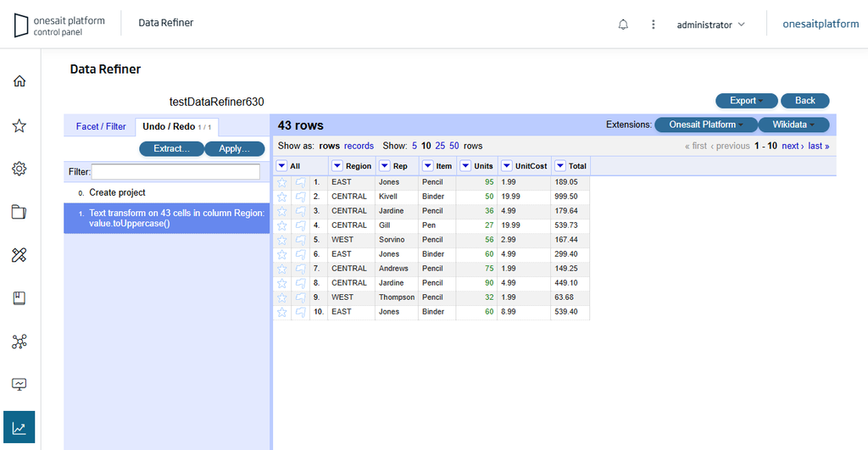Click the network graph sidebar icon
The height and width of the screenshot is (450, 868).
pyautogui.click(x=19, y=342)
